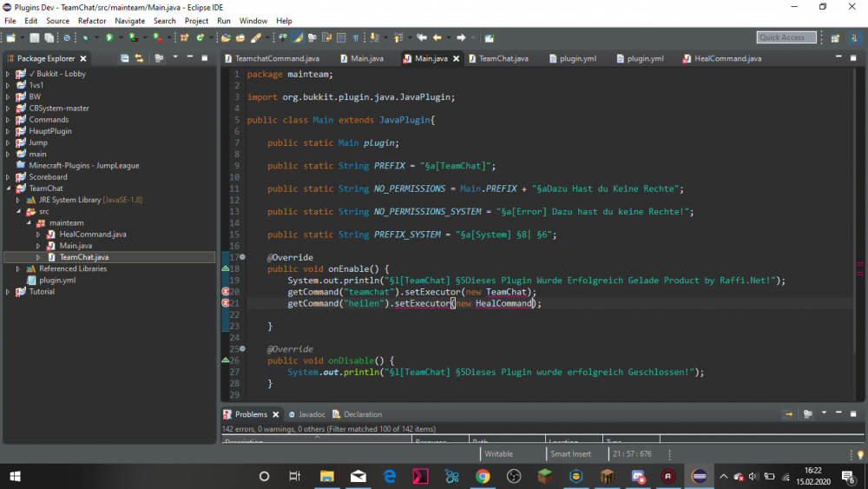
Task: Click the Search flashlight toolbar icon
Action: pyautogui.click(x=256, y=37)
